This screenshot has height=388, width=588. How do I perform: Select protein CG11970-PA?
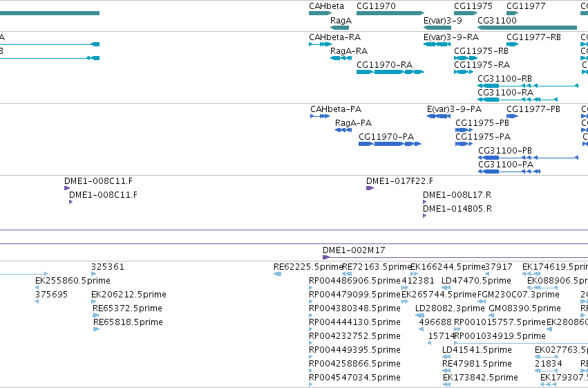coord(390,144)
